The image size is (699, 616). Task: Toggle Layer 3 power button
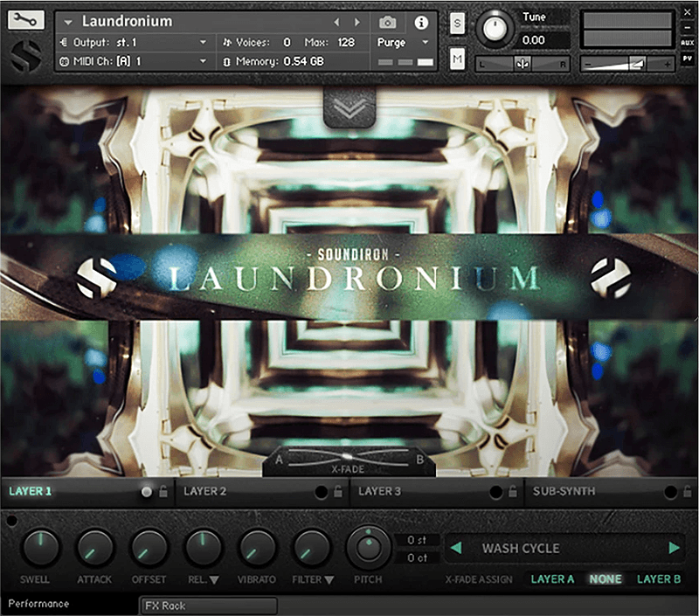coord(495,492)
